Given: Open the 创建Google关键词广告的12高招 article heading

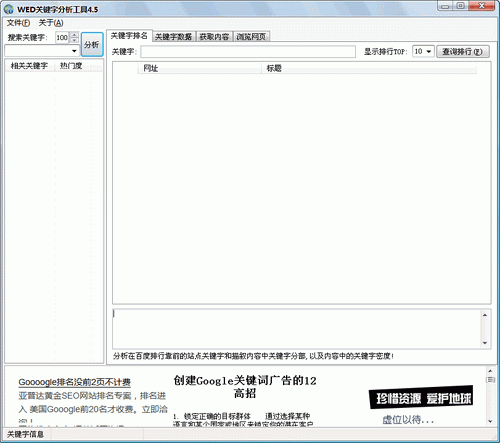Looking at the screenshot, I should pos(245,387).
